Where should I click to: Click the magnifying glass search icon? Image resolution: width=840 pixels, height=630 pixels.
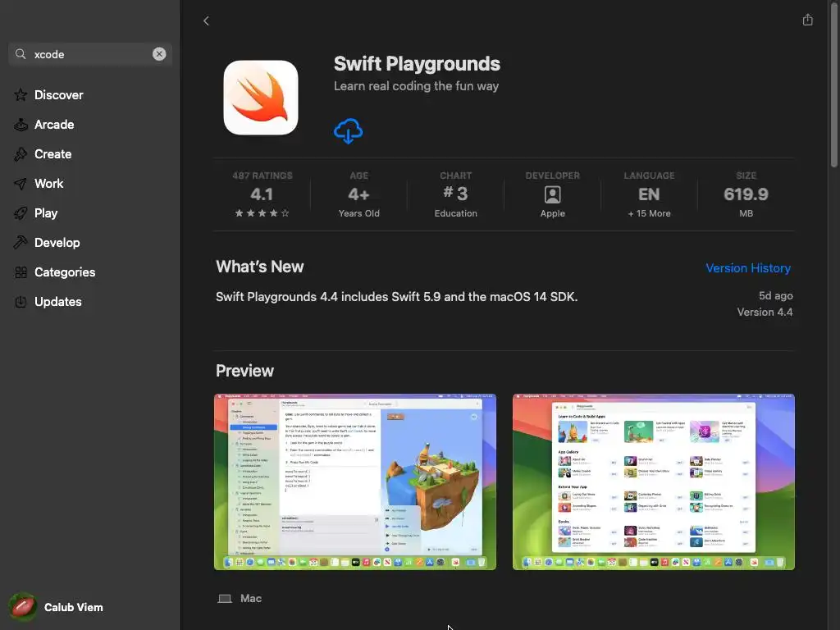coord(21,54)
